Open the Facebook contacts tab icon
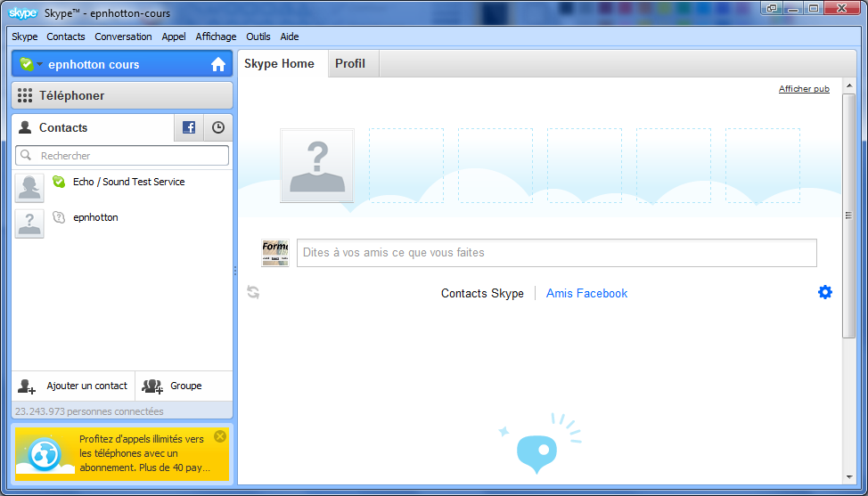Screen dimensions: 868x496 189,127
